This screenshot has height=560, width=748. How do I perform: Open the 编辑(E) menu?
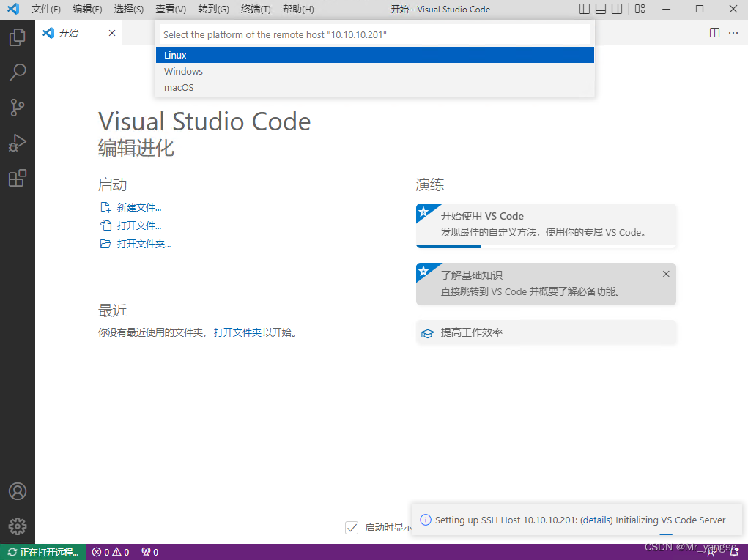click(87, 9)
